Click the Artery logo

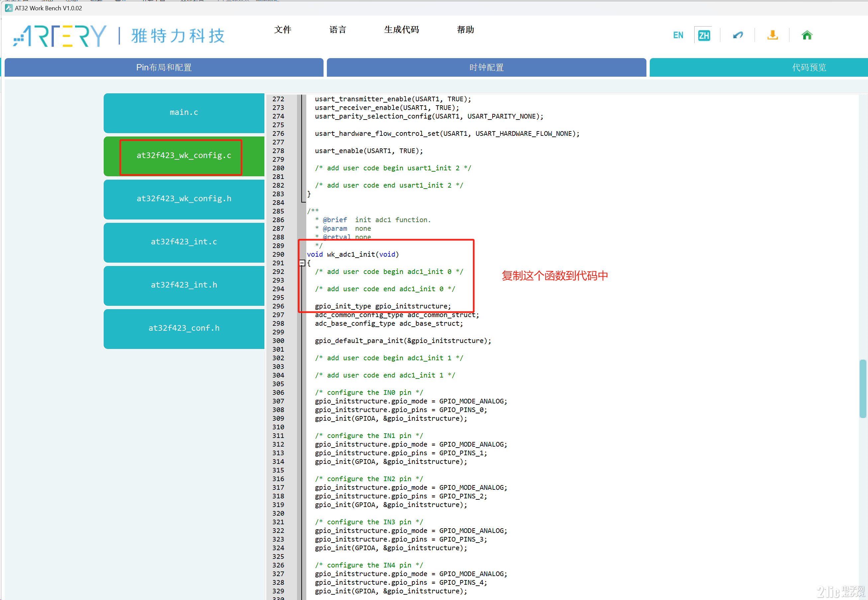click(59, 36)
